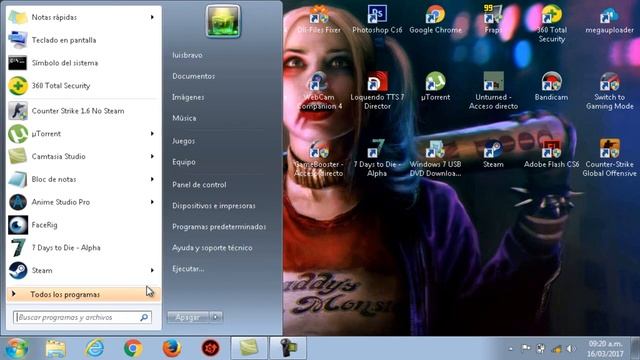Launch 7 Days to Die - Alpha in Start menu

[x=84, y=248]
